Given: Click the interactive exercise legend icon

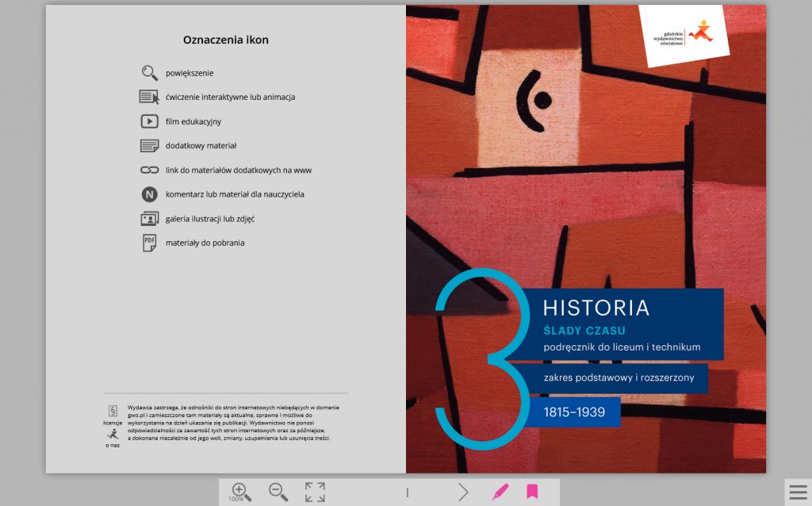Looking at the screenshot, I should coord(149,97).
